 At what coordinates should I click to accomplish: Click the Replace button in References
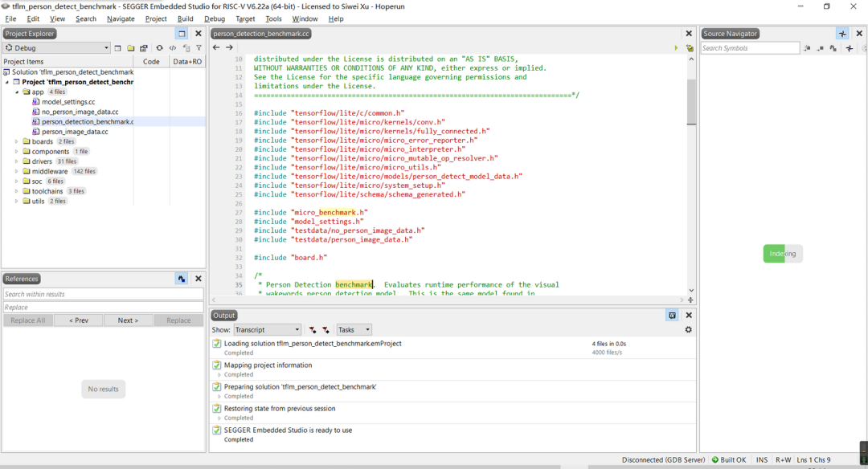(x=178, y=320)
